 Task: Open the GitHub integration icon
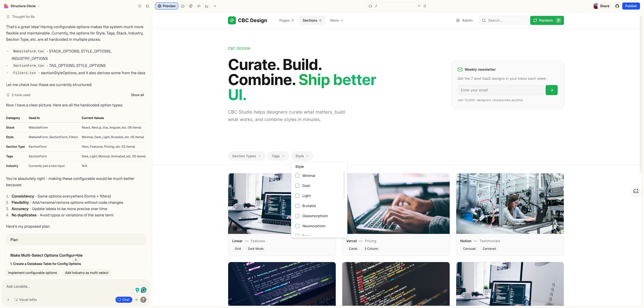click(x=617, y=6)
